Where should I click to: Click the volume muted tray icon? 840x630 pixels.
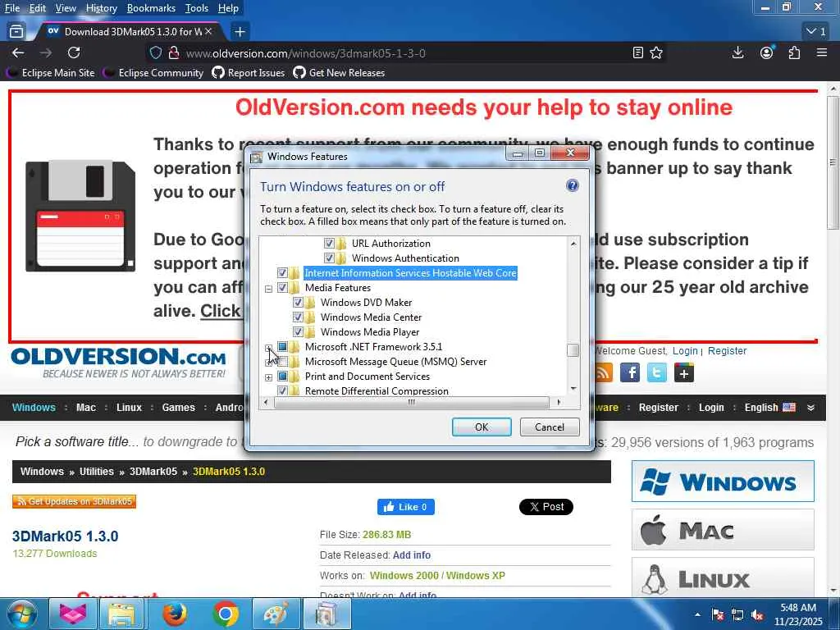(757, 615)
